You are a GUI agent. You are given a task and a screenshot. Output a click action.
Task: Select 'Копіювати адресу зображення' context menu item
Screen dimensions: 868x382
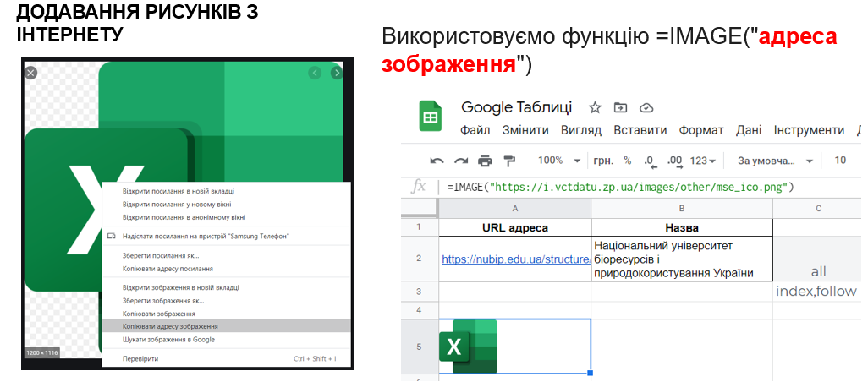[x=170, y=325]
